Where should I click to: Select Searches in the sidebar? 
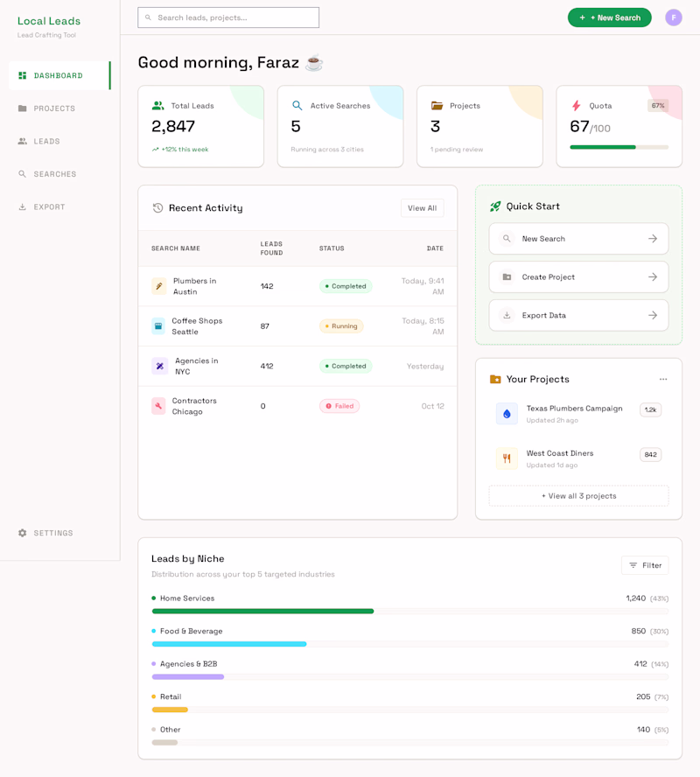tap(59, 174)
